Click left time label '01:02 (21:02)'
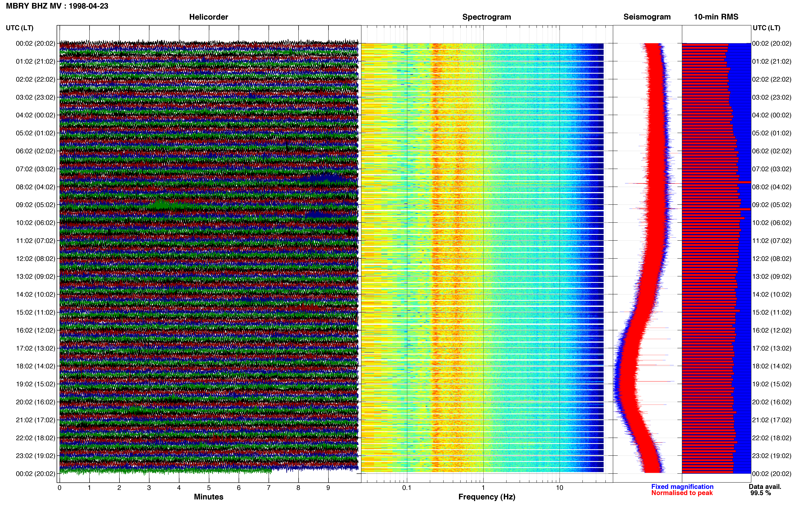 (x=36, y=61)
